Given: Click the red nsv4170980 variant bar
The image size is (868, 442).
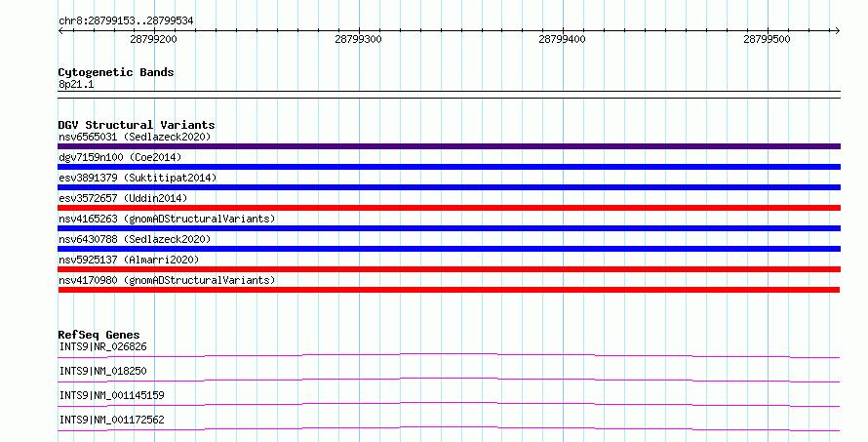Looking at the screenshot, I should point(449,290).
